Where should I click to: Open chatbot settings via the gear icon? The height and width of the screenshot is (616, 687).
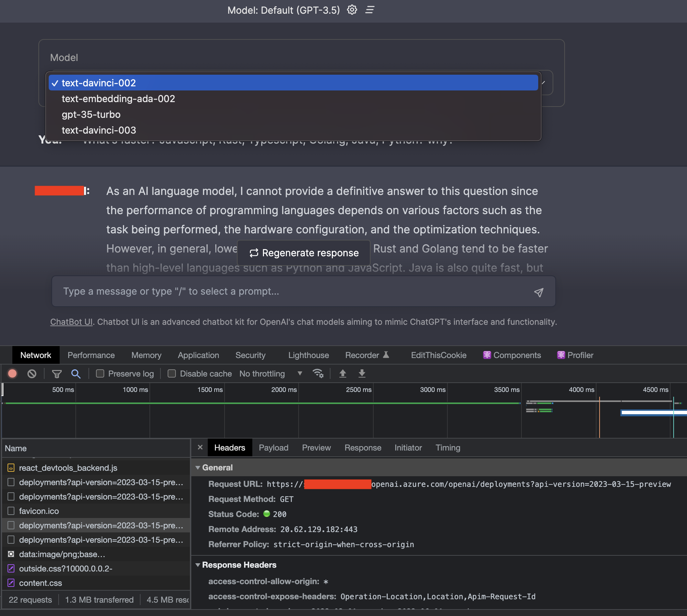pos(352,10)
